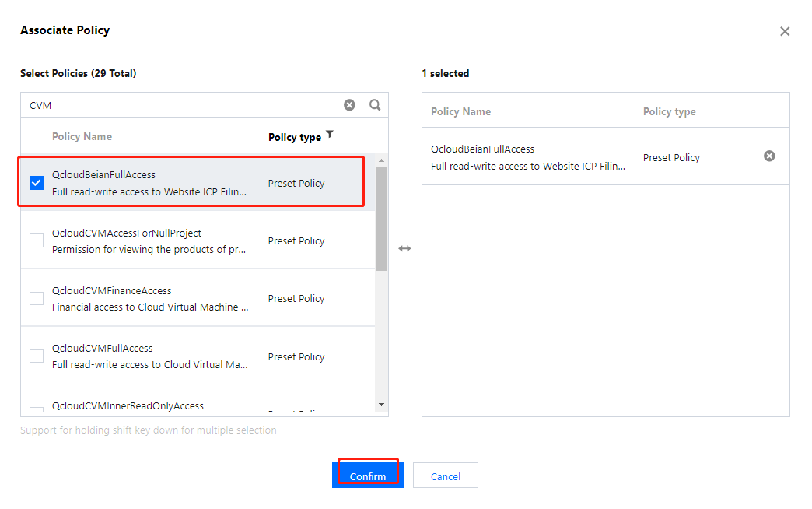Check QcloudCVMAccessForNullProject policy

click(x=37, y=240)
